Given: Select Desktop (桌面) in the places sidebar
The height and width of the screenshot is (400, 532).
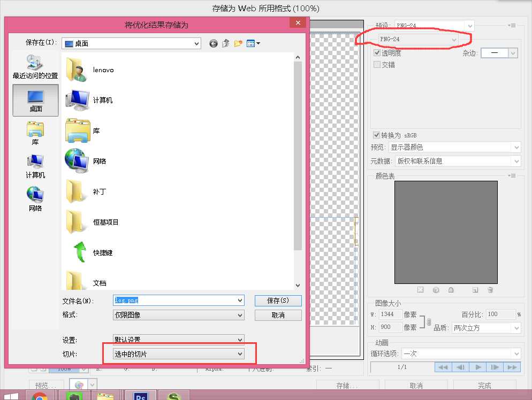Looking at the screenshot, I should [36, 101].
